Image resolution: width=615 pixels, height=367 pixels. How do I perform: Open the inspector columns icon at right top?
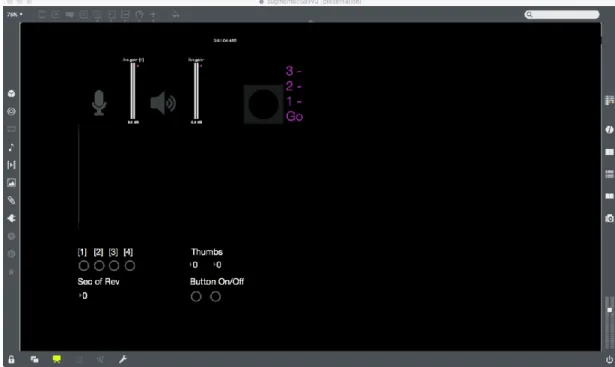pos(609,100)
